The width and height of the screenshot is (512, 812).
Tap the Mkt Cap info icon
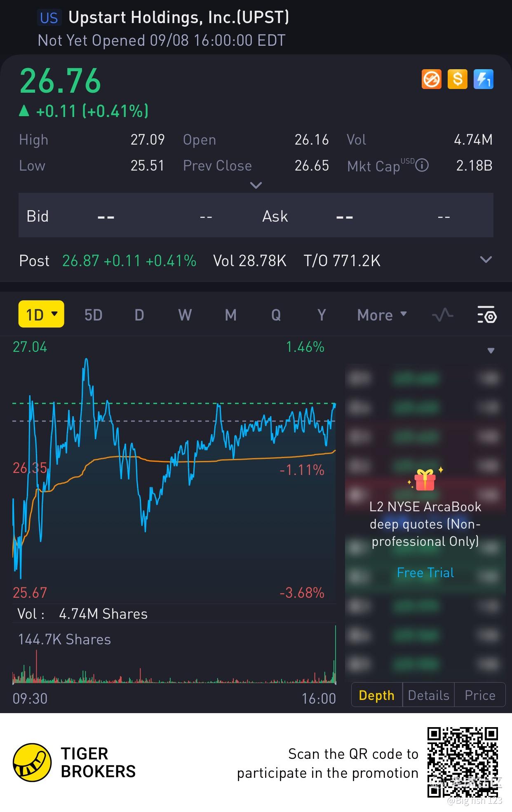(x=422, y=166)
